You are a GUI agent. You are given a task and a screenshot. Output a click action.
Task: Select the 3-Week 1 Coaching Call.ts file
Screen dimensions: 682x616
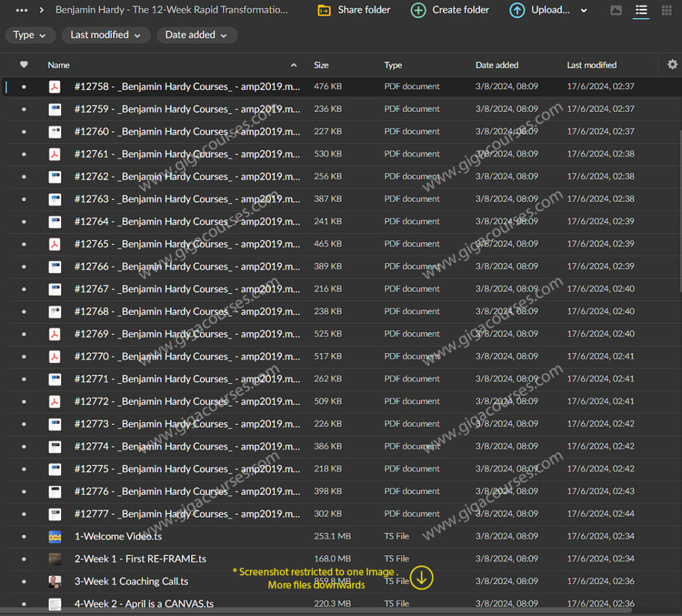[131, 581]
